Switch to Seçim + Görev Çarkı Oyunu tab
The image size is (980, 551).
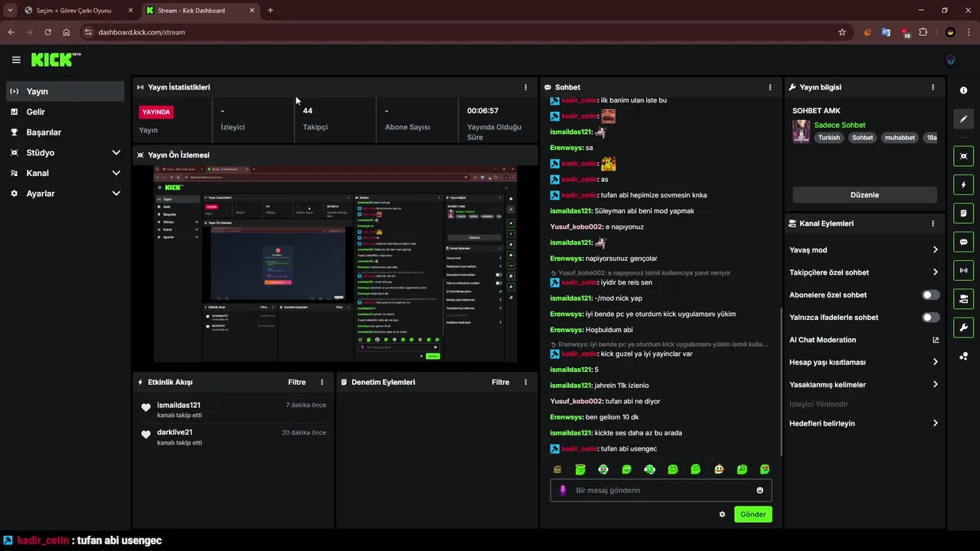[x=79, y=11]
